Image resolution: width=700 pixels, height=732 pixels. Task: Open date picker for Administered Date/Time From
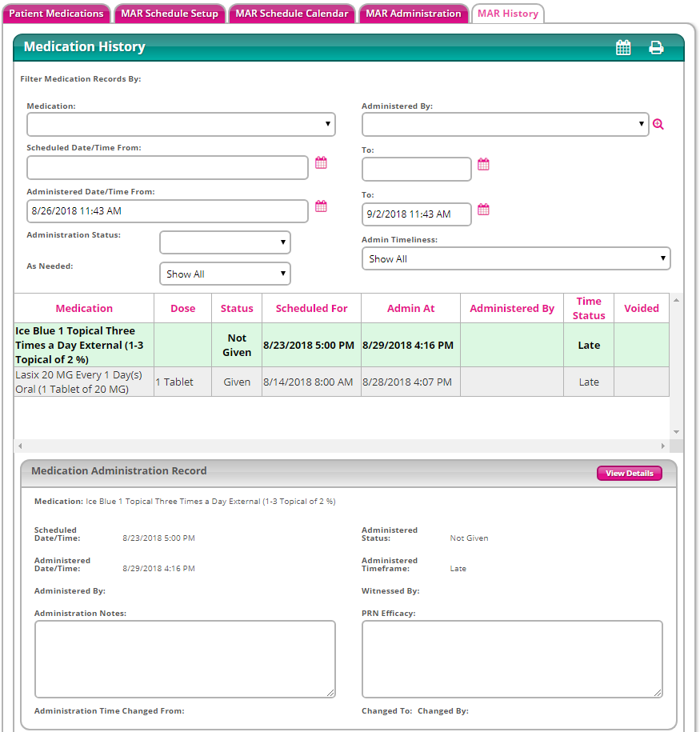pos(321,206)
